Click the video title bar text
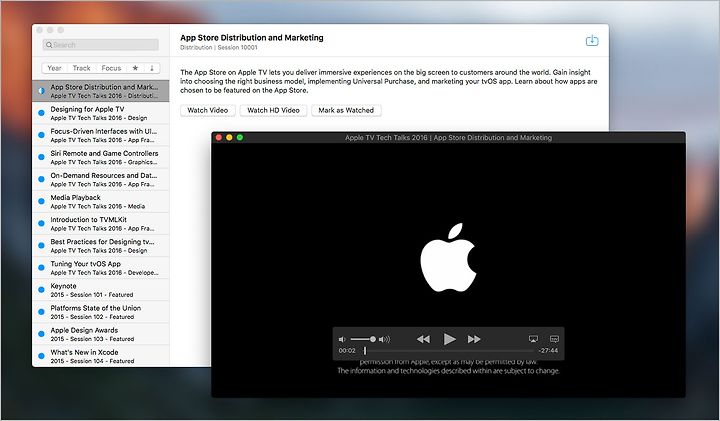The height and width of the screenshot is (421, 720). point(448,137)
